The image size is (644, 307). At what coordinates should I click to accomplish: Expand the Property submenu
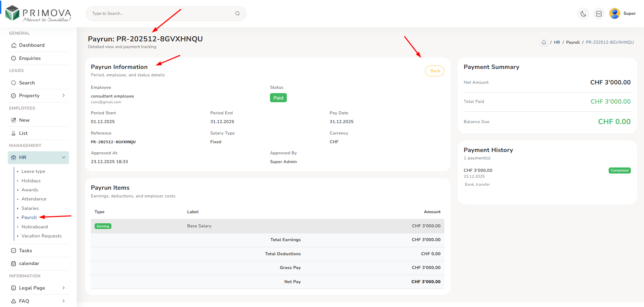tap(64, 95)
